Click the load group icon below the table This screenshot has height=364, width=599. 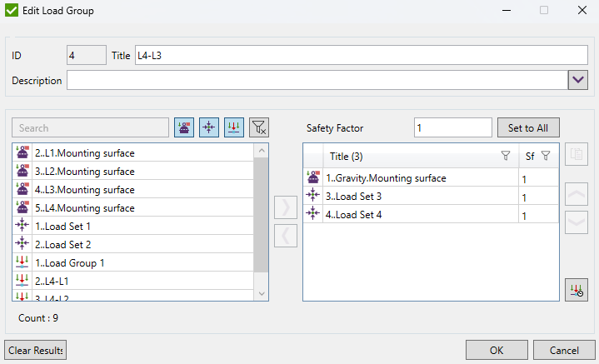click(x=576, y=289)
